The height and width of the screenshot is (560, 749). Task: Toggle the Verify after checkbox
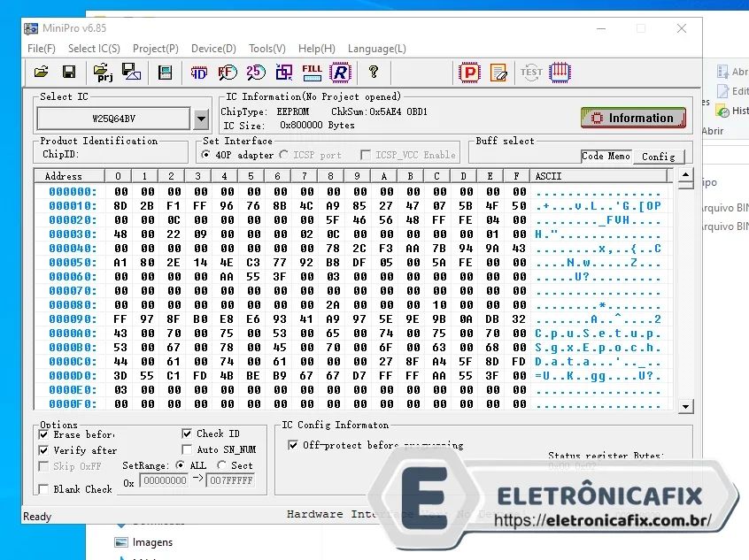point(43,450)
